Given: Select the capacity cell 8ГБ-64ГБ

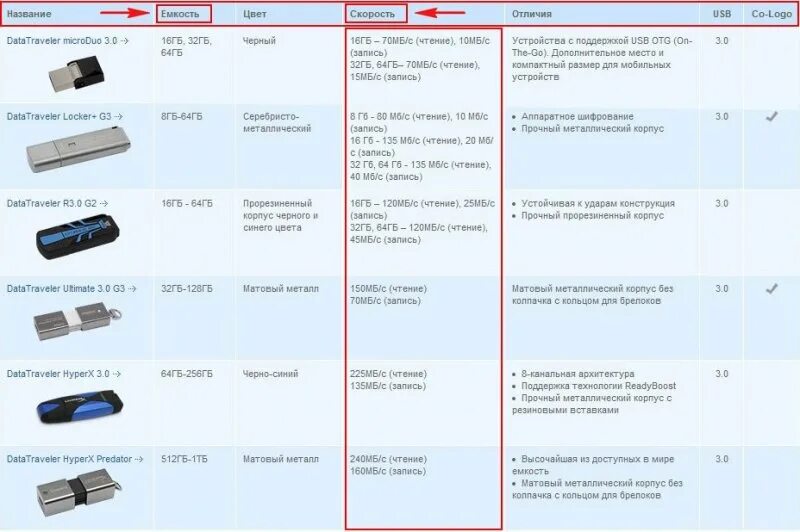Looking at the screenshot, I should coord(182,116).
